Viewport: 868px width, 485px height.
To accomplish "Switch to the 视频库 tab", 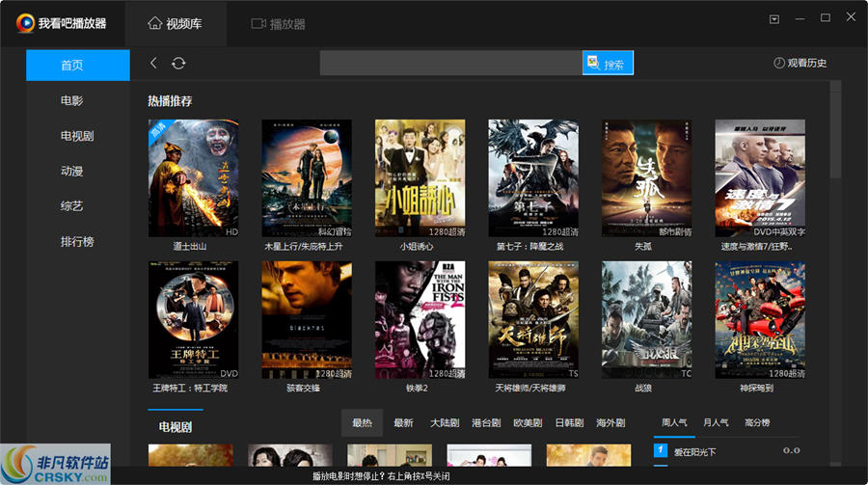I will click(175, 24).
